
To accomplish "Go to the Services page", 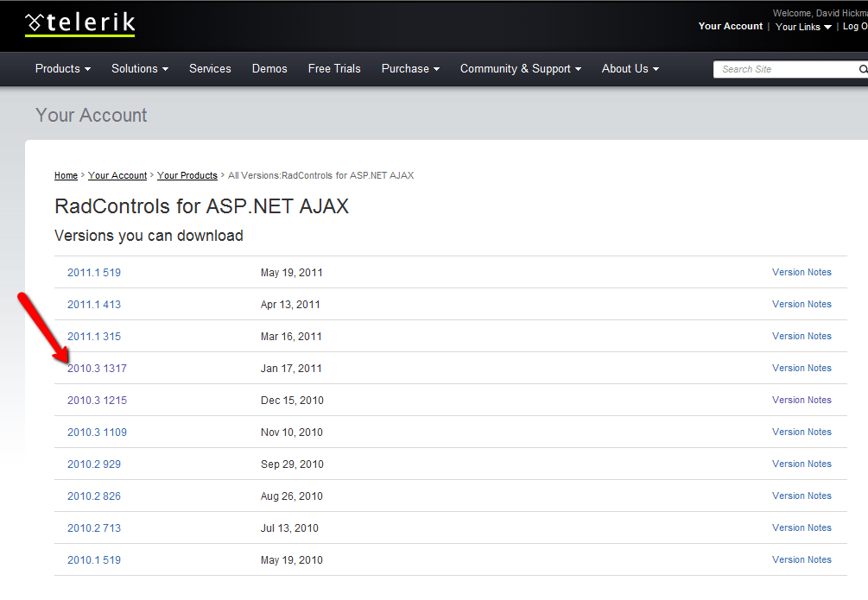I will pos(210,69).
